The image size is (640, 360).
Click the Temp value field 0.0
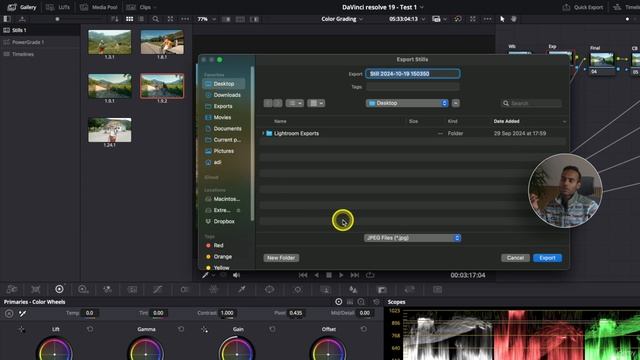[90, 313]
